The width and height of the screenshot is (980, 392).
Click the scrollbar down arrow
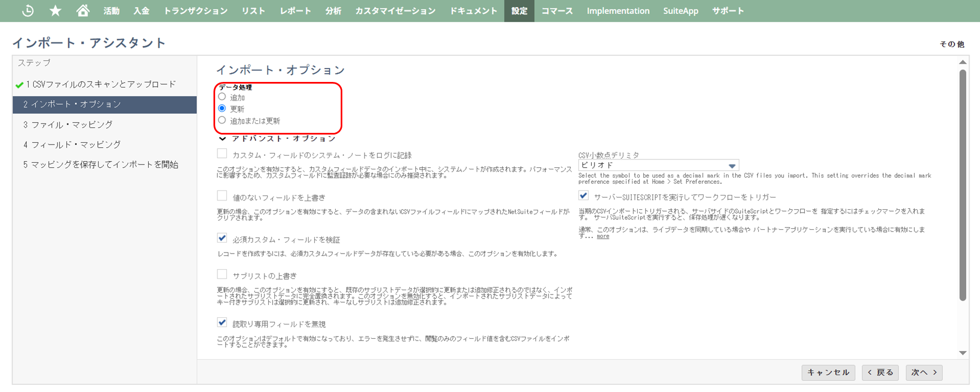(x=963, y=353)
